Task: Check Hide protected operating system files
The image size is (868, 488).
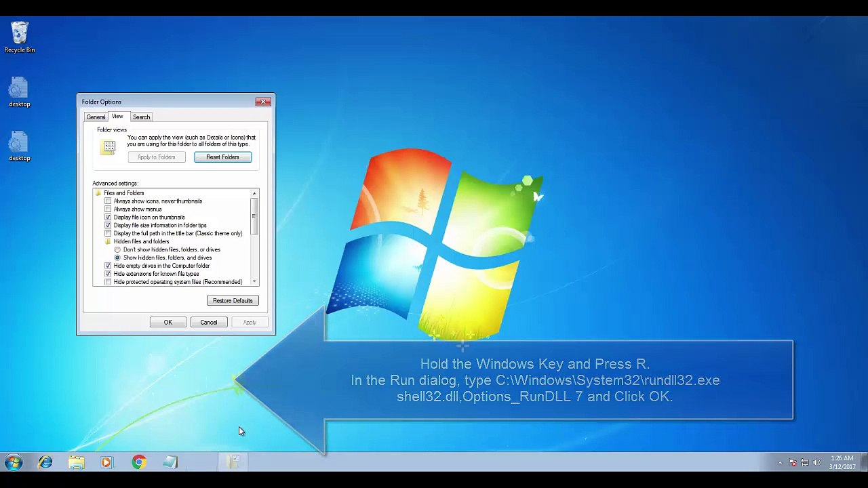Action: 108,282
